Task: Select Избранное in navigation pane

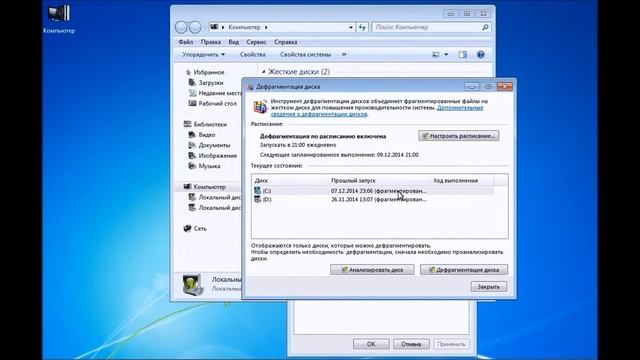Action: (x=209, y=72)
